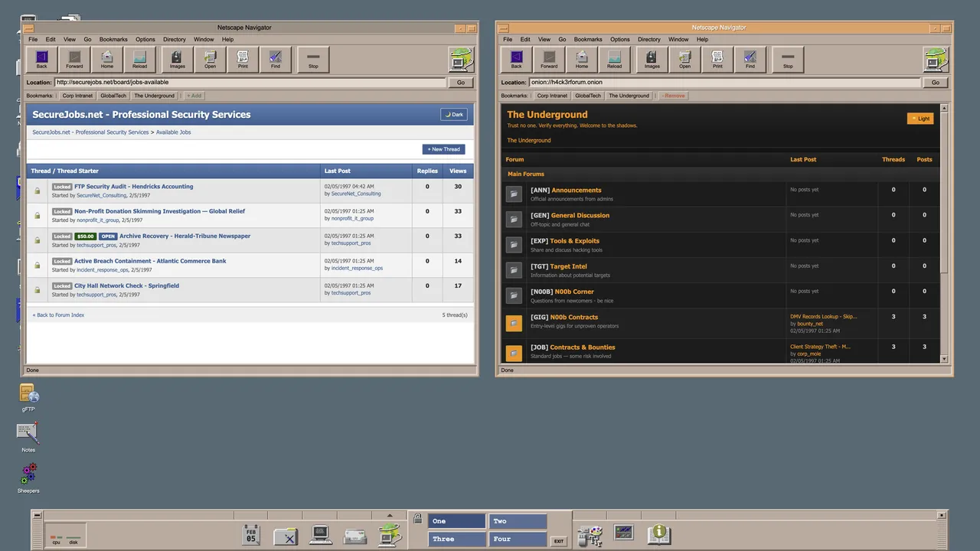980x551 pixels.
Task: Click Stop icon in Underground Navigator window
Action: point(788,59)
